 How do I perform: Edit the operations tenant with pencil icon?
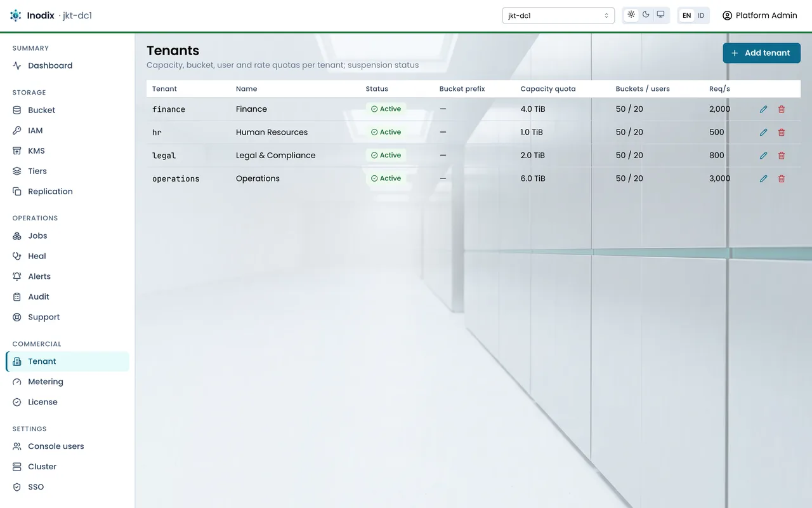click(x=763, y=178)
